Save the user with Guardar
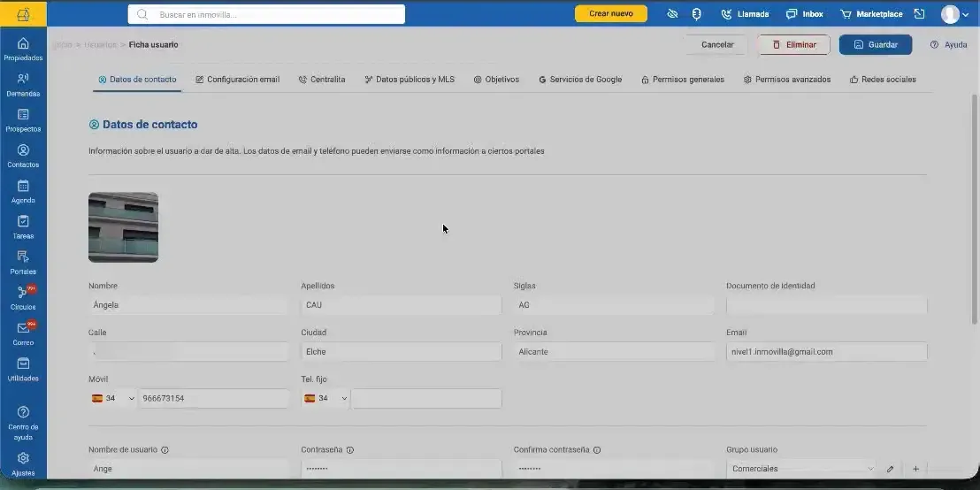Screen dimensions: 980x490 click(875, 44)
